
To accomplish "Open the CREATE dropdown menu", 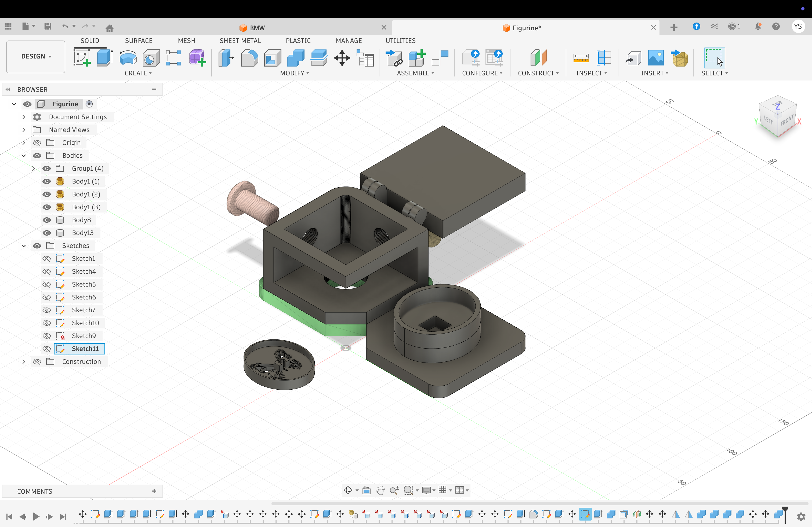I will click(138, 73).
